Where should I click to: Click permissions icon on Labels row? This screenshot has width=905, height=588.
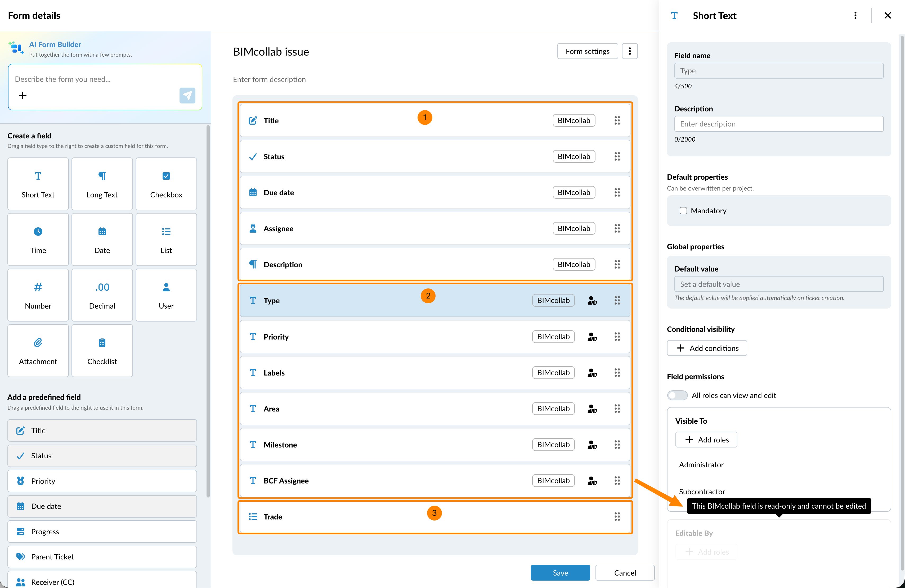pyautogui.click(x=592, y=373)
